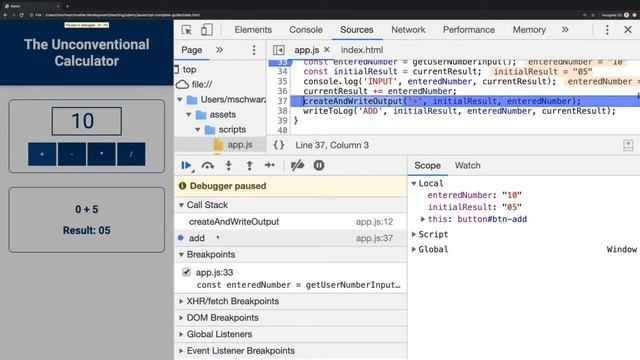Select createAndWriteOutput call stack frame
This screenshot has height=360, width=640.
pyautogui.click(x=291, y=222)
